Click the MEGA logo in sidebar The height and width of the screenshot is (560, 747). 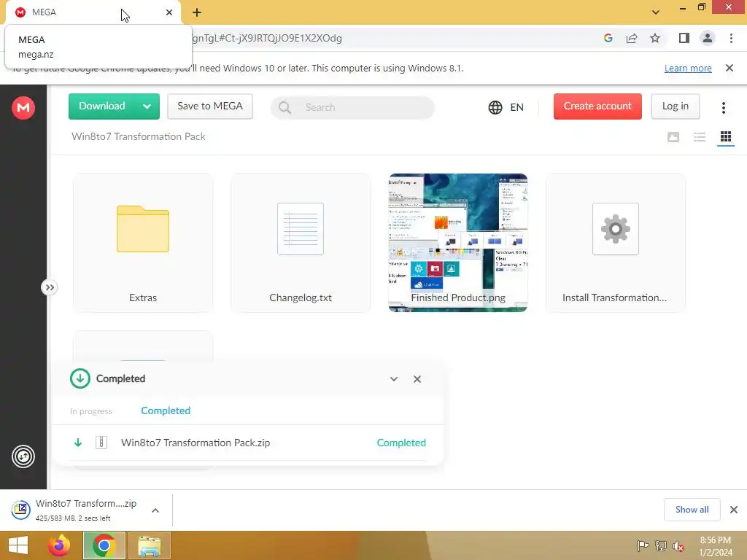[x=23, y=108]
